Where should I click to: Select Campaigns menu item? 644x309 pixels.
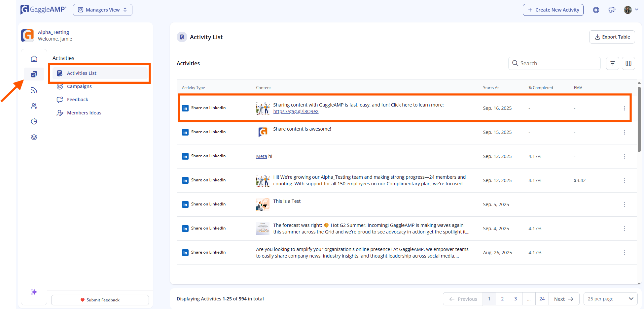pyautogui.click(x=79, y=86)
